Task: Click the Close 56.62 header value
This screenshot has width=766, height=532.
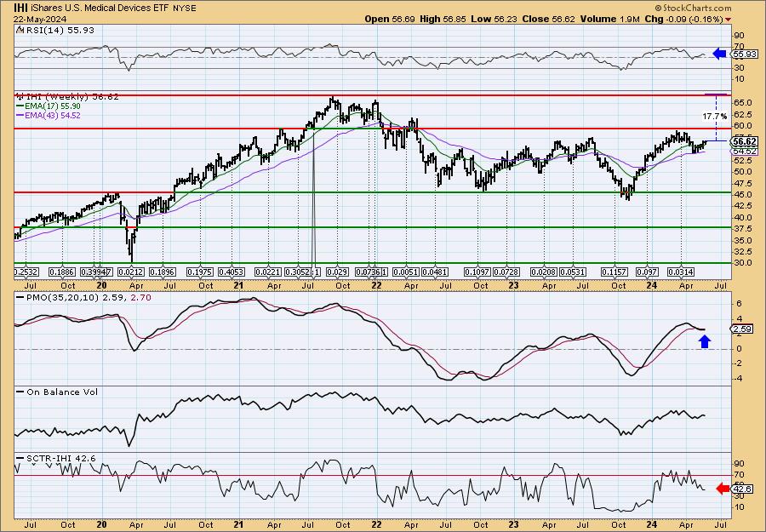Action: tap(549, 19)
